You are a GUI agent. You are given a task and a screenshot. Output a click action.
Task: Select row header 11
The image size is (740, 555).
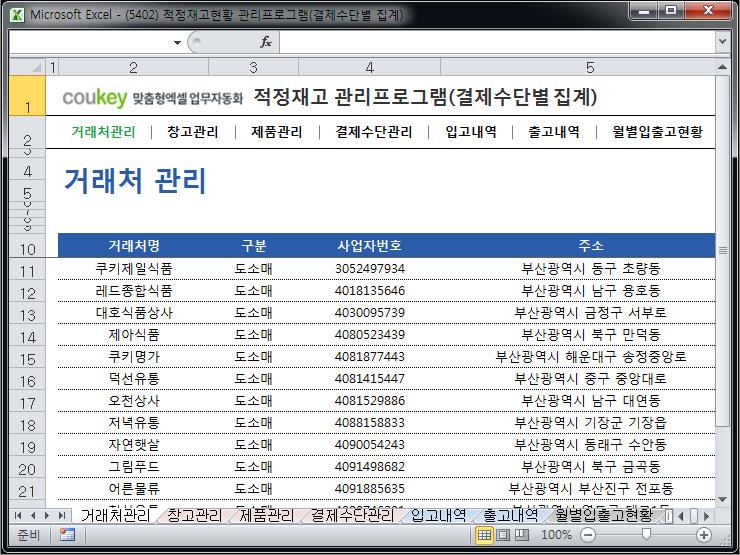pos(27,271)
